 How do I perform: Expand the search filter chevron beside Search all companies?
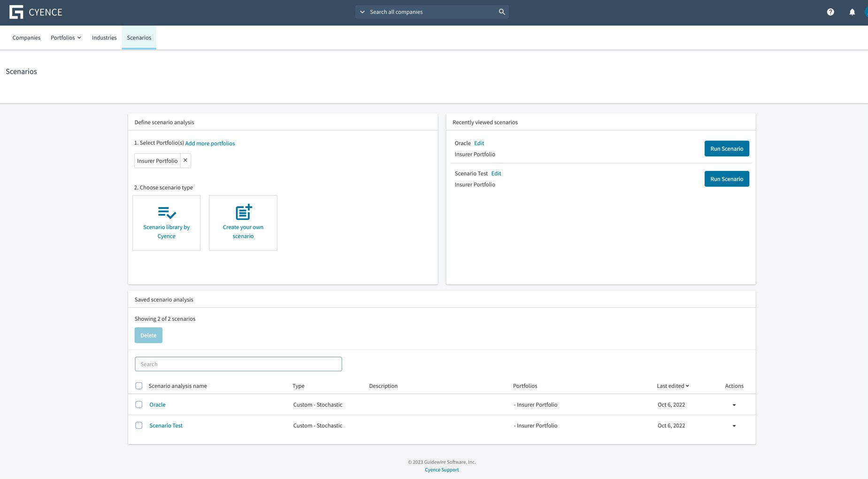tap(362, 11)
